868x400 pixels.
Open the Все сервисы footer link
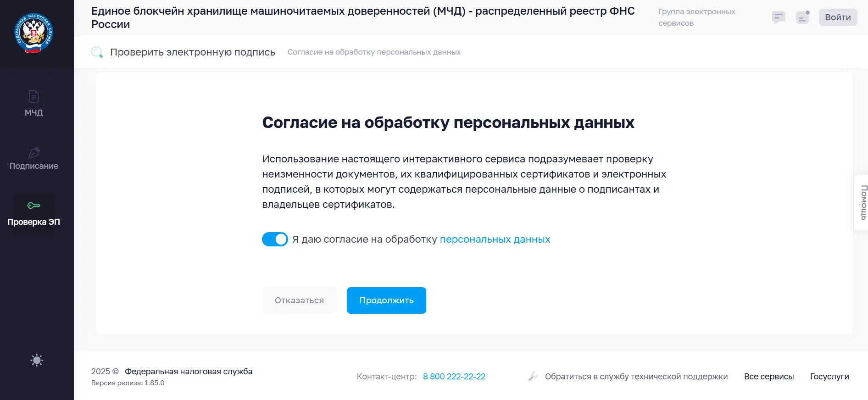pos(769,377)
